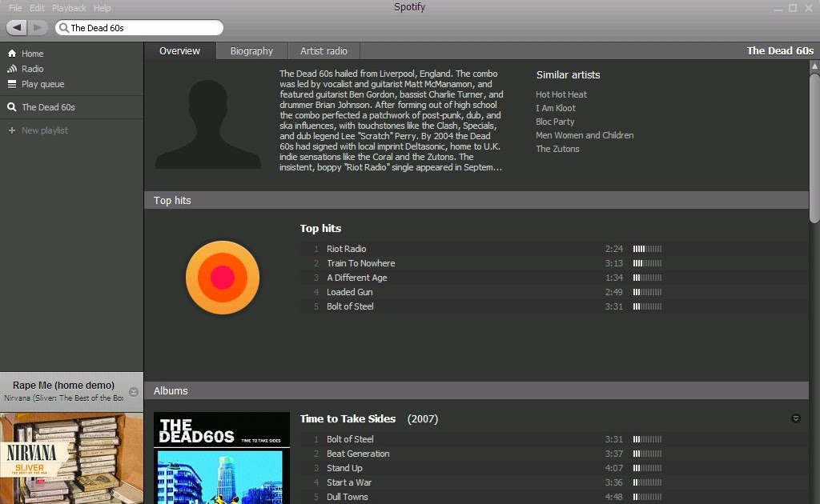Minimize the Spotify window

[x=778, y=8]
